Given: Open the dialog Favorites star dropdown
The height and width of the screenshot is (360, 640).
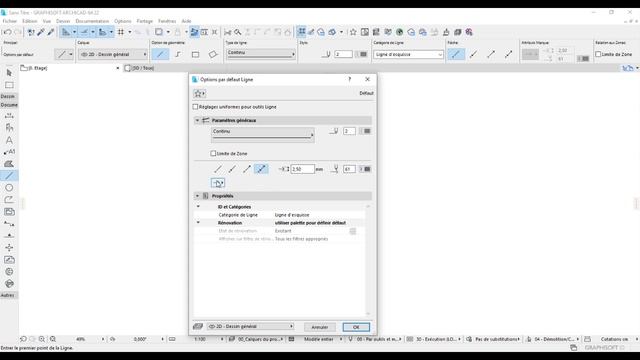Looking at the screenshot, I should 200,93.
